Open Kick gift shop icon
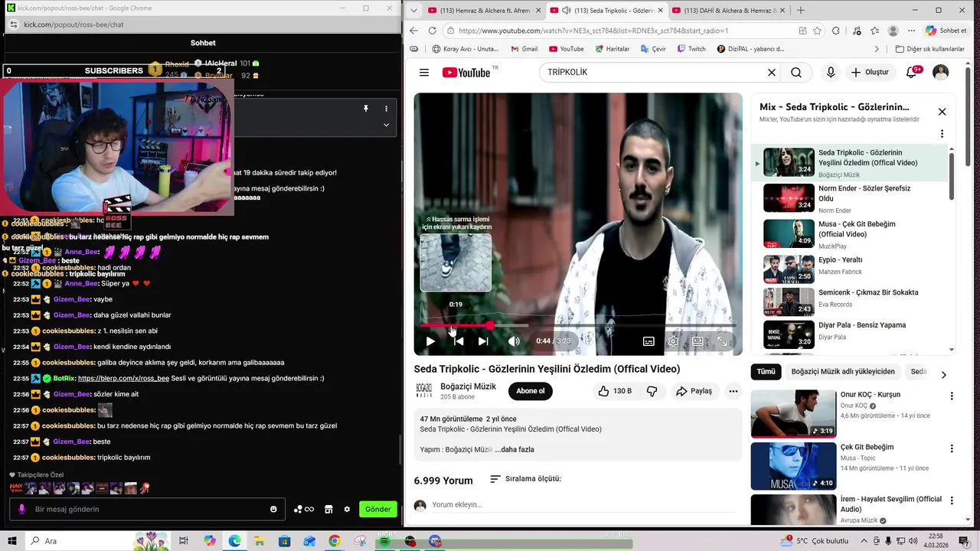The height and width of the screenshot is (551, 980). tap(328, 509)
